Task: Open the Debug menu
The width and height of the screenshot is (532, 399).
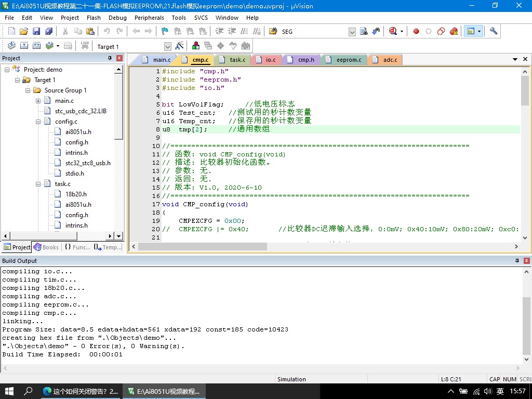Action: click(117, 18)
